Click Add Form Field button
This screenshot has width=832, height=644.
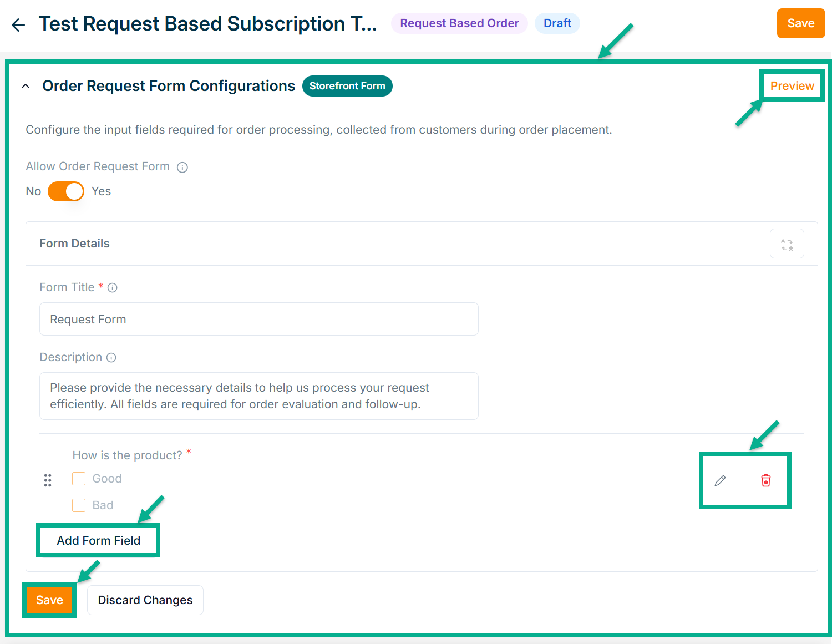pyautogui.click(x=99, y=541)
